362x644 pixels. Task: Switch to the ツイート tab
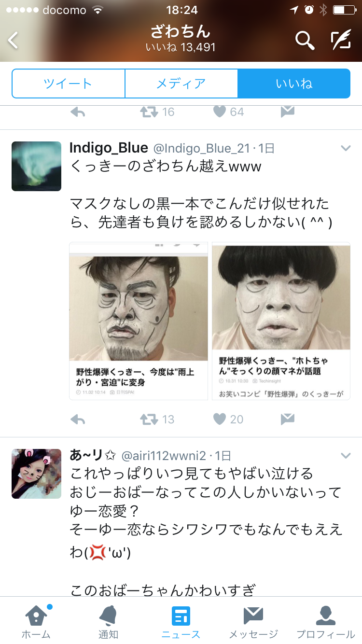(68, 84)
